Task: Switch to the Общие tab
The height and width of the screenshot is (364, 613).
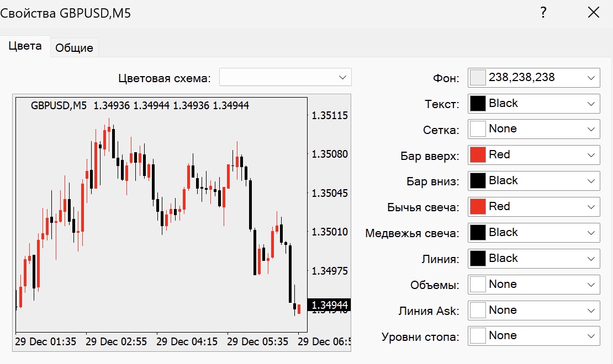Action: coord(75,48)
